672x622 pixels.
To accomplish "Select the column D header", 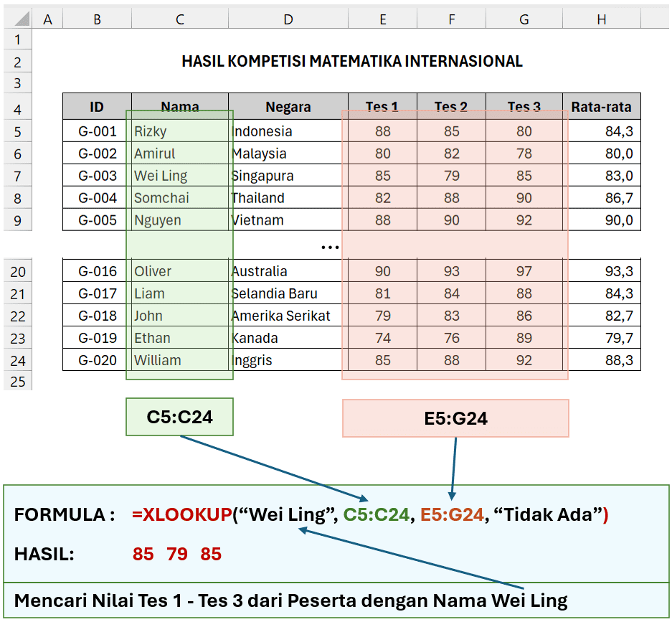I will (288, 19).
